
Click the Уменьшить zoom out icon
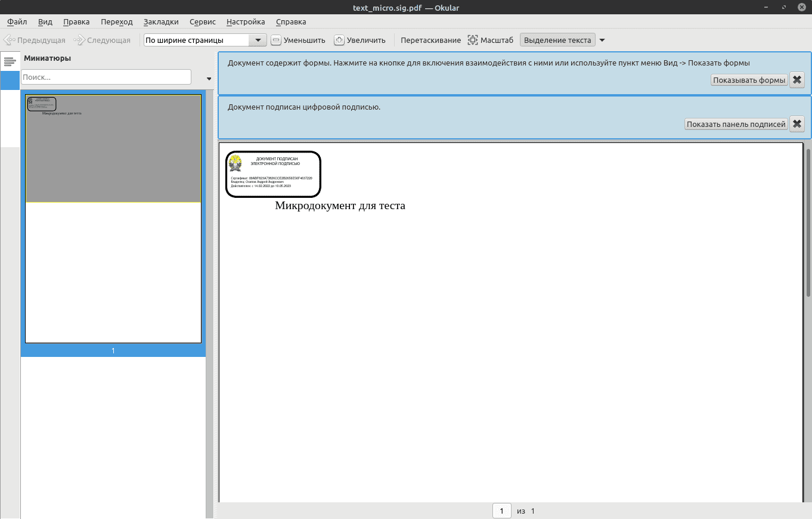[276, 40]
